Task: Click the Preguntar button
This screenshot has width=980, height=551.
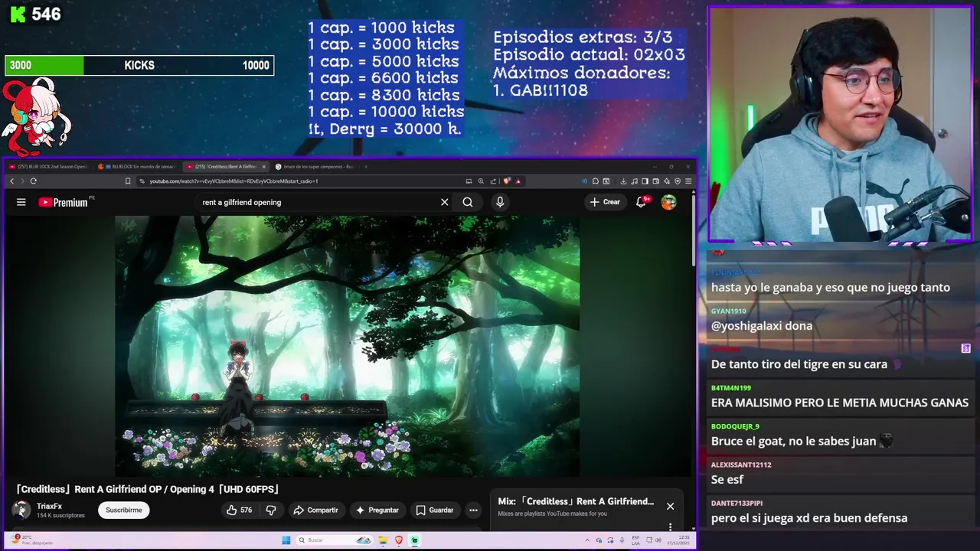Action: point(376,510)
